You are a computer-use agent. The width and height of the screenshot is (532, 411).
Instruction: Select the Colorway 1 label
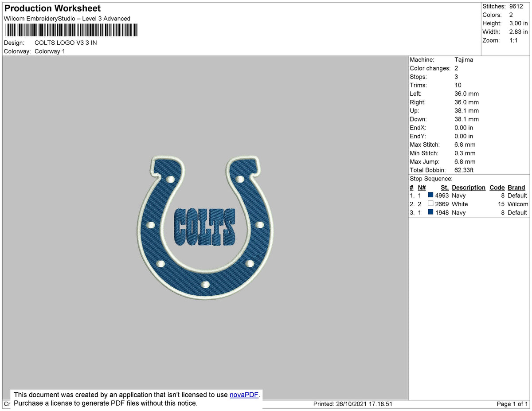50,51
